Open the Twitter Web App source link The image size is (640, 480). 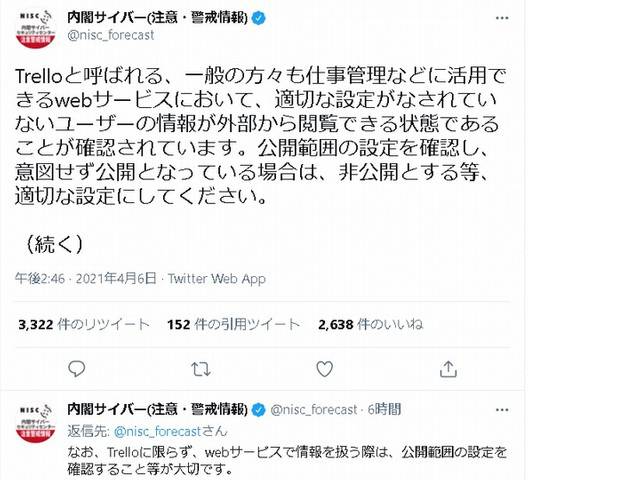click(217, 279)
